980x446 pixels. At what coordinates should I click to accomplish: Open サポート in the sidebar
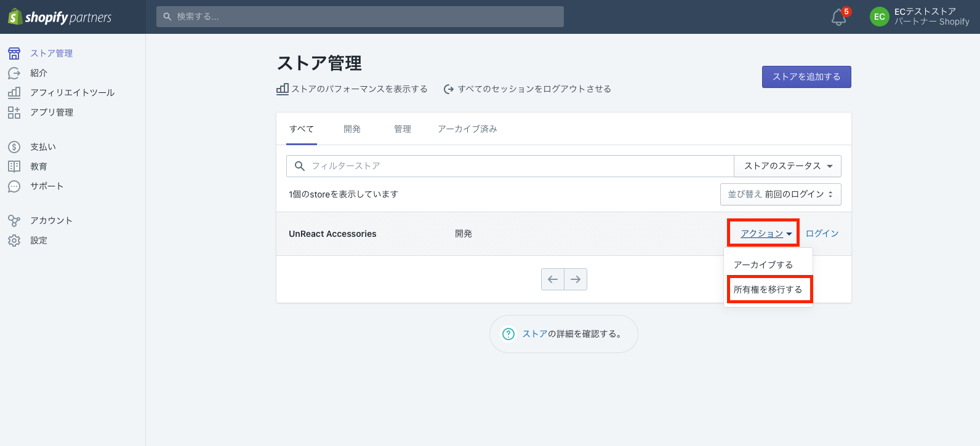(x=47, y=186)
